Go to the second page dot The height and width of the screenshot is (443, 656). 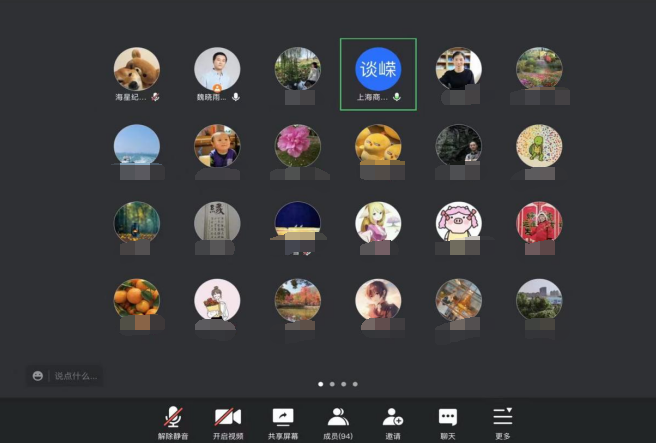click(x=332, y=384)
